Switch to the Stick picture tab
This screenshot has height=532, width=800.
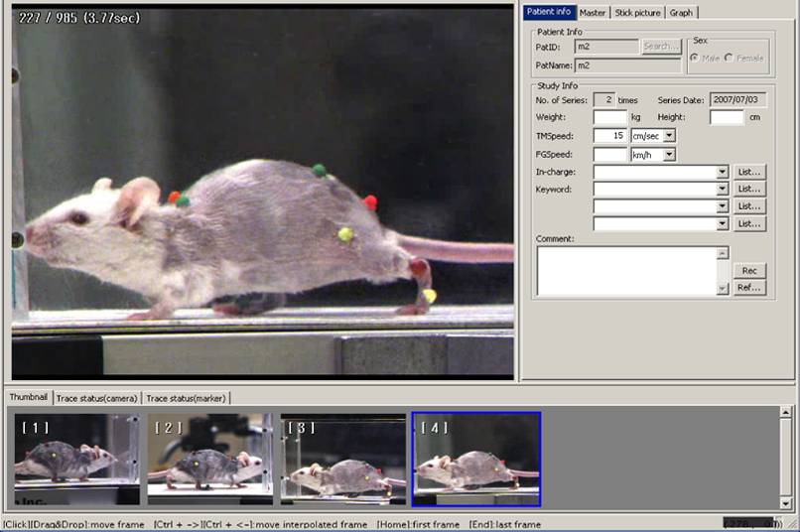637,12
